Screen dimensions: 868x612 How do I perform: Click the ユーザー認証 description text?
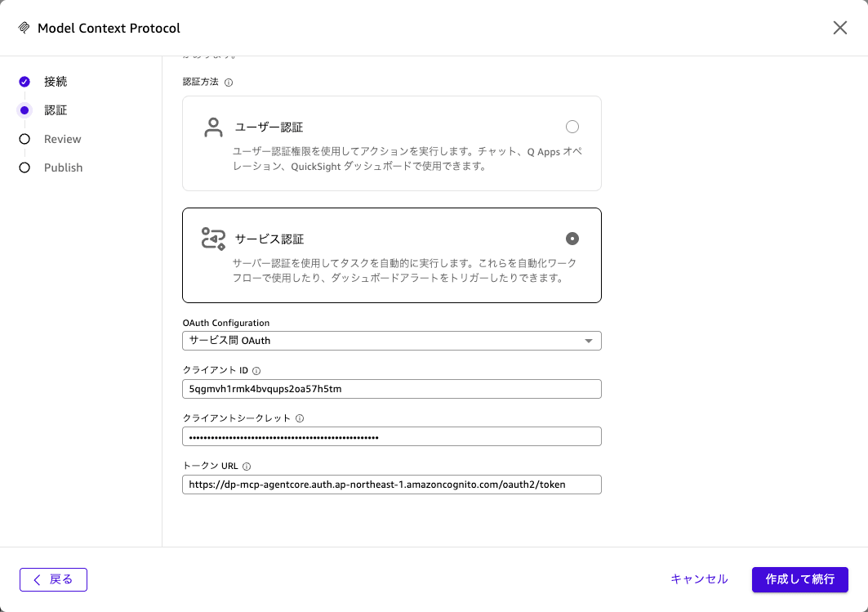tap(407, 159)
